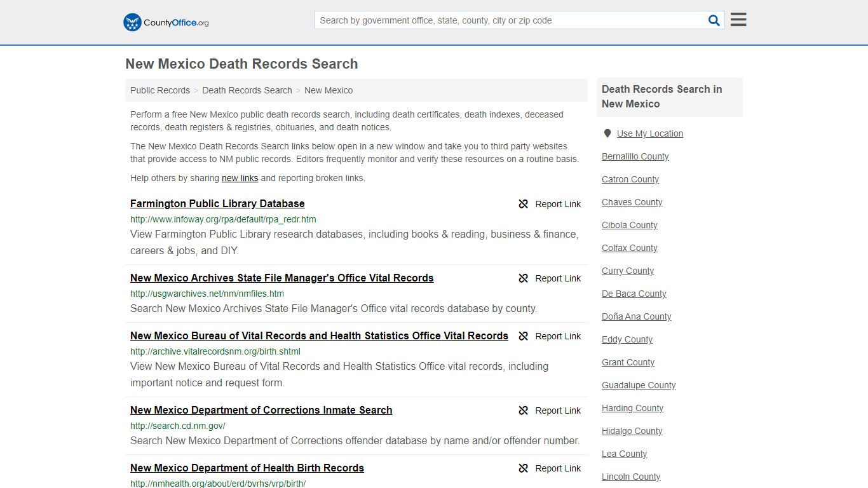Select Eddy County in sidebar

coord(627,339)
